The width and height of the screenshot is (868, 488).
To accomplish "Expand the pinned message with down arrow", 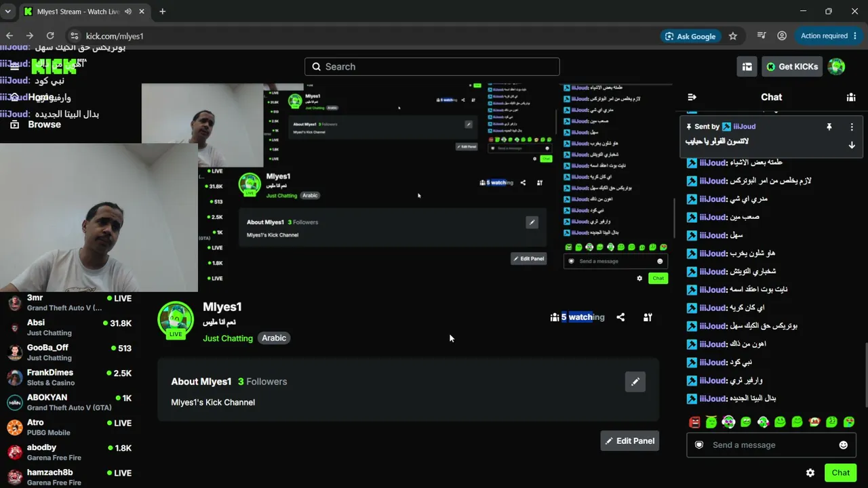I will 852,144.
